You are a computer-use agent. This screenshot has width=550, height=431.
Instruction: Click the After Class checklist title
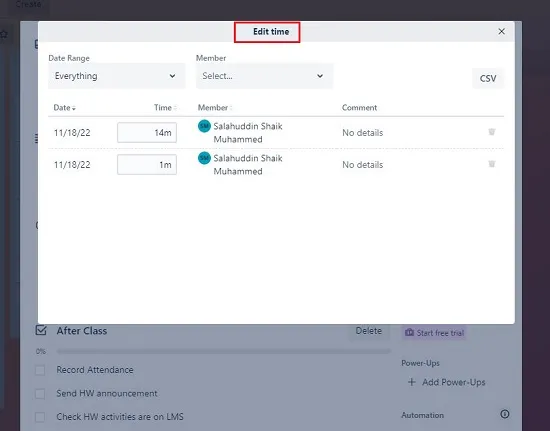(82, 331)
